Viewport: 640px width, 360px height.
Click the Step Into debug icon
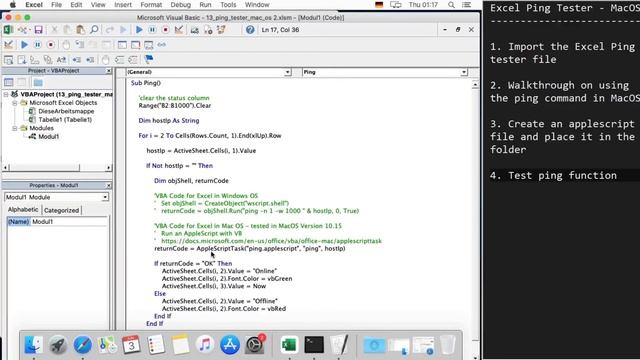pyautogui.click(x=80, y=45)
